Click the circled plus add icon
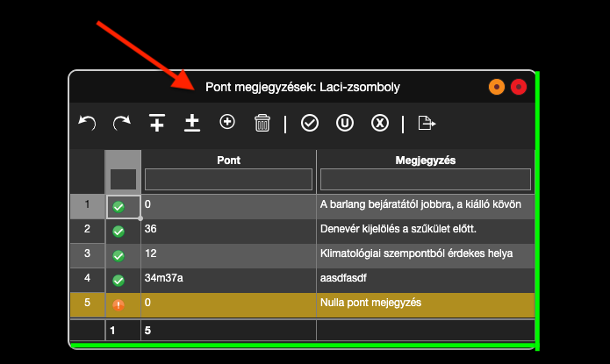610x364 pixels. [x=227, y=123]
